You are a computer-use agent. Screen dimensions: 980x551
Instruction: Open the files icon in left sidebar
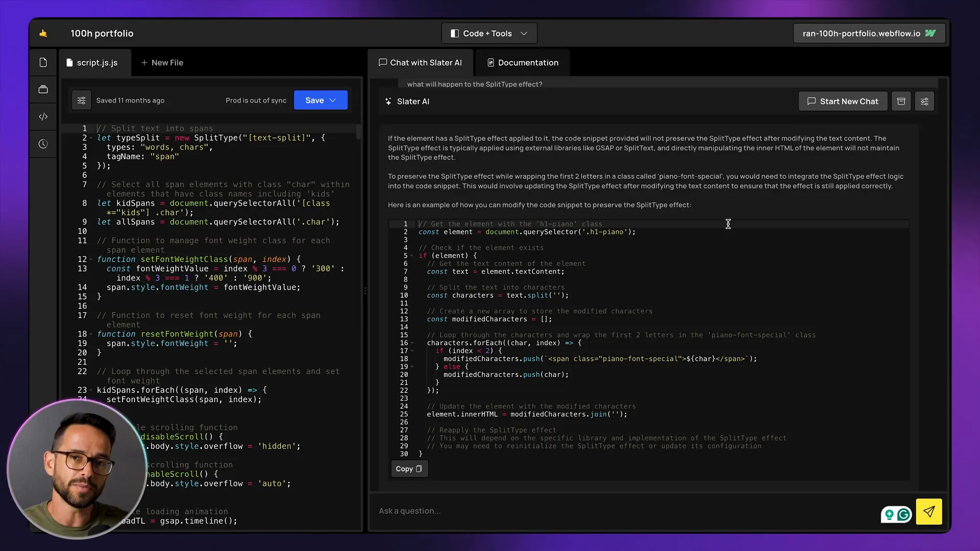pos(43,62)
